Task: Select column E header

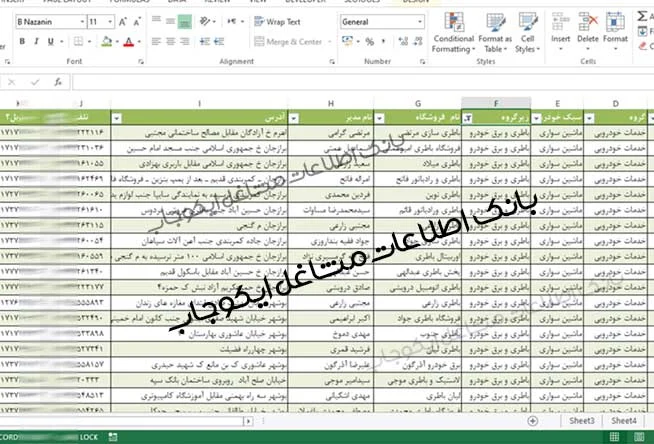Action: [557, 103]
